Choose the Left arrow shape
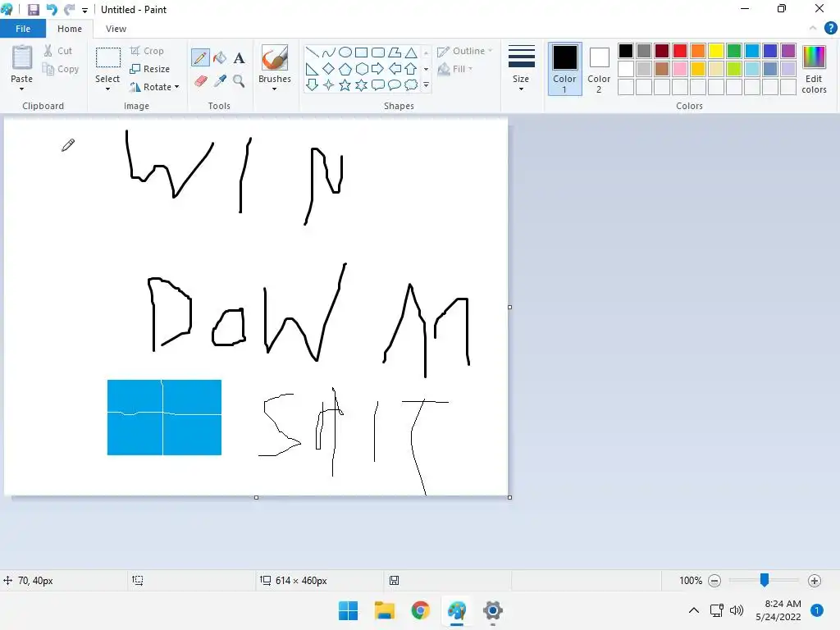The height and width of the screenshot is (630, 840). pyautogui.click(x=395, y=69)
